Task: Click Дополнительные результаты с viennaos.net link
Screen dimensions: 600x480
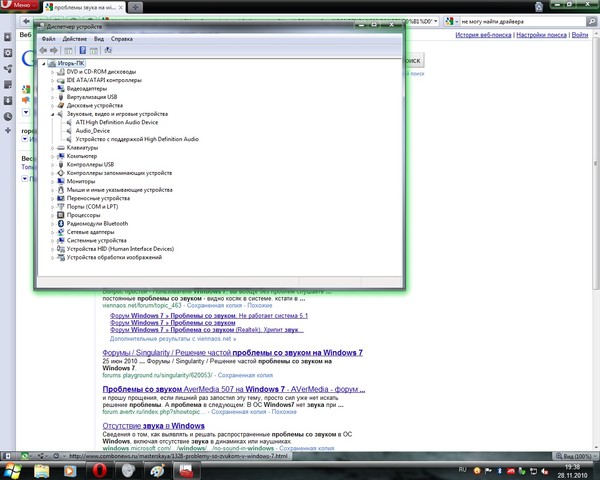Action: coord(173,339)
